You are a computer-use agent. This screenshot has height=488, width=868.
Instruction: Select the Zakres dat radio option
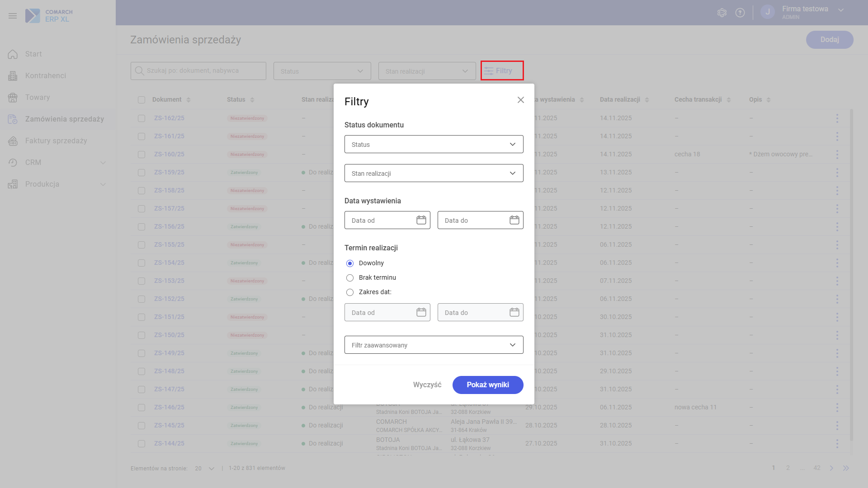pos(349,292)
